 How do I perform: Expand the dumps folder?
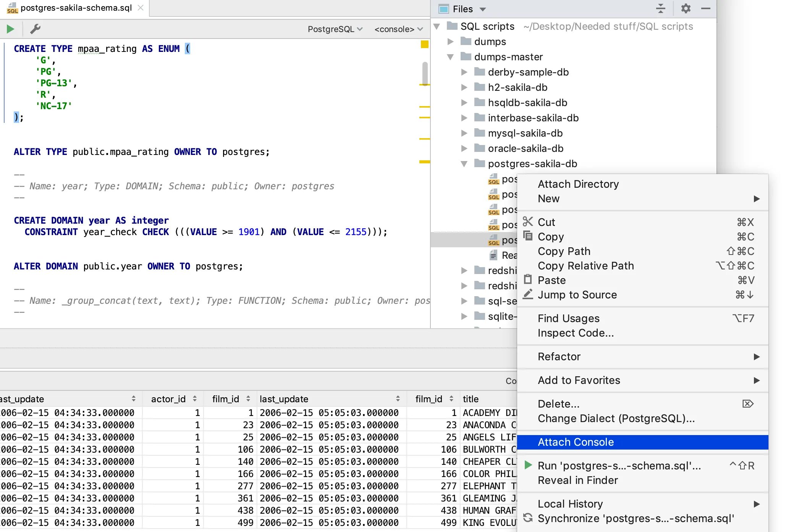tap(450, 42)
